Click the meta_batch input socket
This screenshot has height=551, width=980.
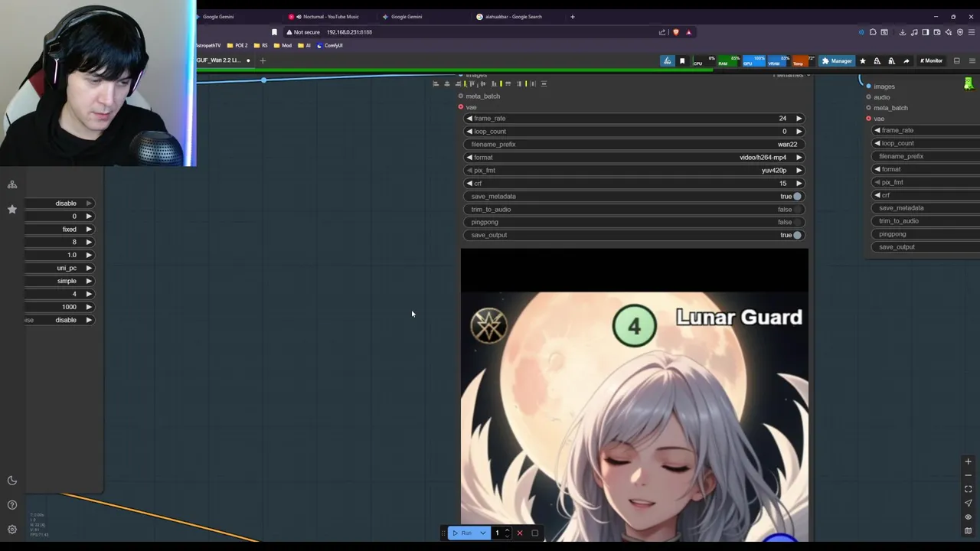click(x=461, y=96)
